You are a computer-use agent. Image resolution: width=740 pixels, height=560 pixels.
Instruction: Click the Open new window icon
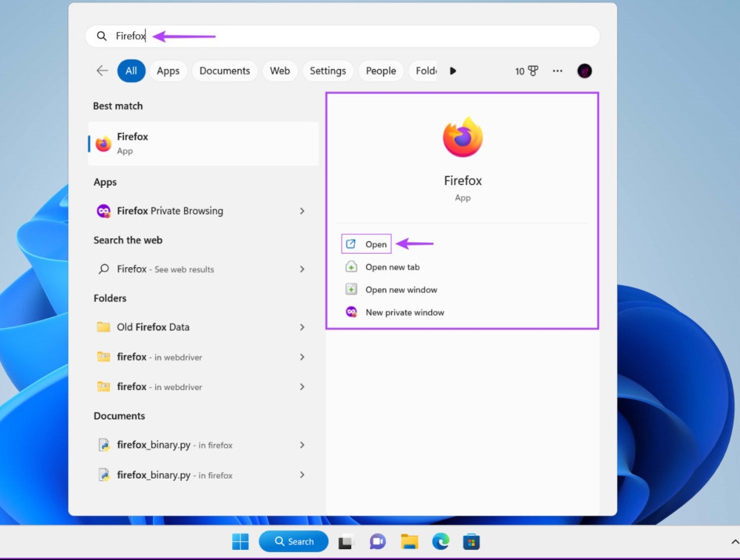[351, 289]
